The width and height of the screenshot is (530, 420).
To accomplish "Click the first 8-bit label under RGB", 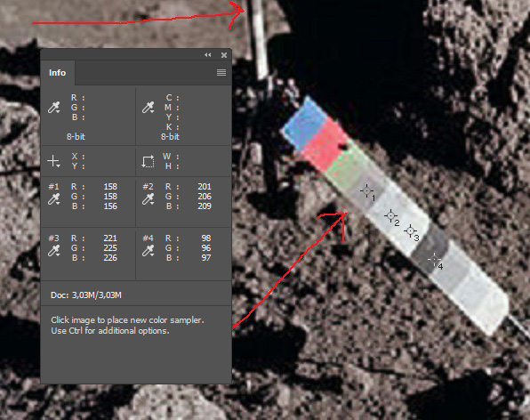I will coord(76,137).
